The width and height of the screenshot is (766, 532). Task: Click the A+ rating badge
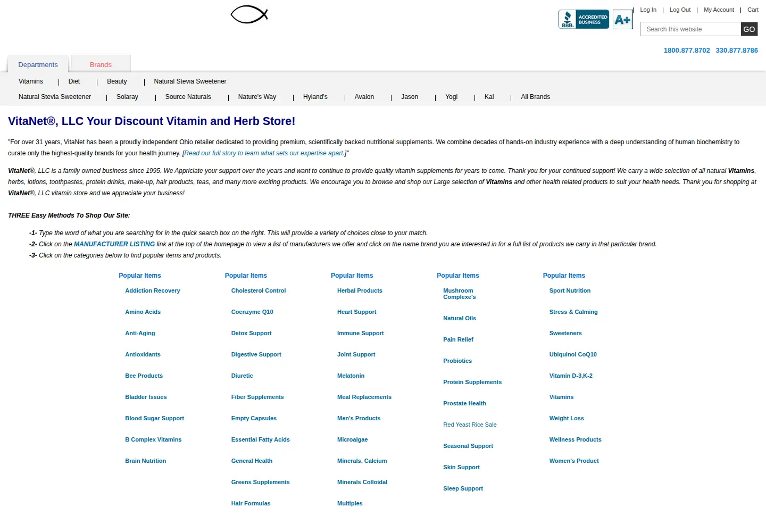click(622, 20)
